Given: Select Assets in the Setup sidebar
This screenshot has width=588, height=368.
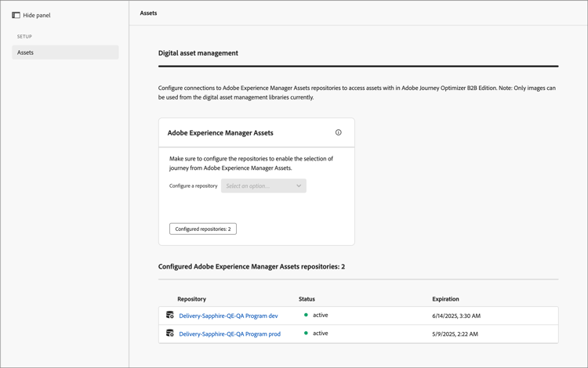Looking at the screenshot, I should click(x=65, y=52).
